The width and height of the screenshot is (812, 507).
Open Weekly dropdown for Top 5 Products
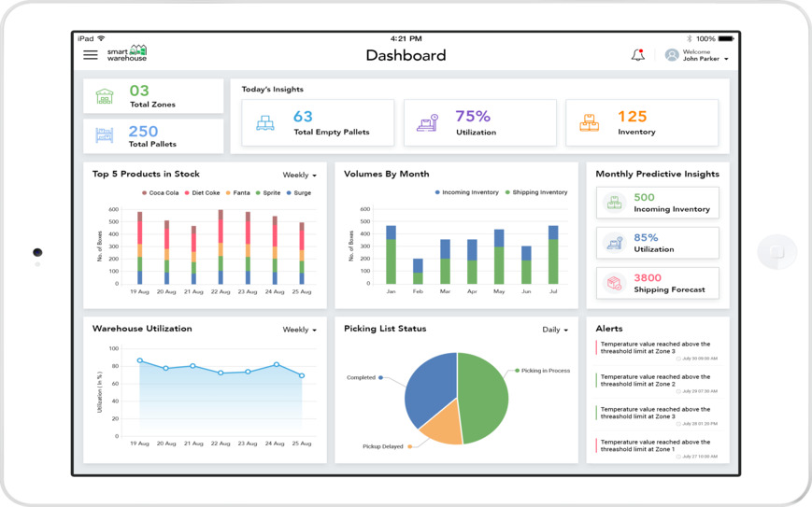click(299, 176)
